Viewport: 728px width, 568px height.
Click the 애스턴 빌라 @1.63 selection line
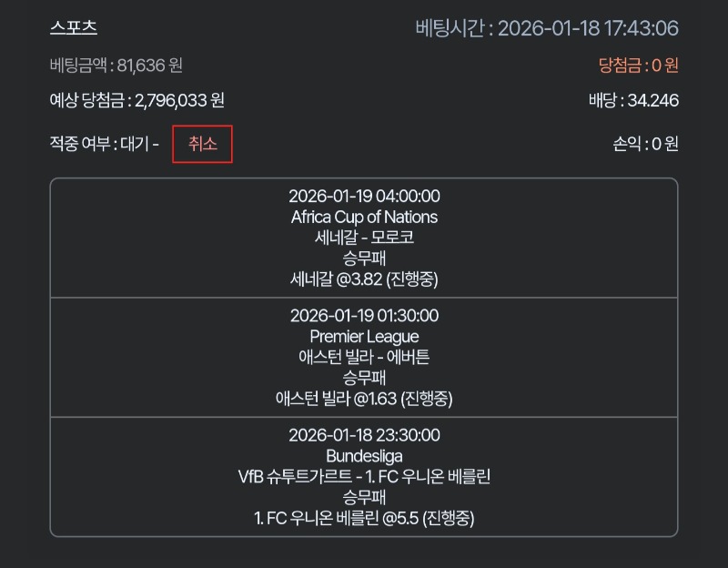[364, 399]
